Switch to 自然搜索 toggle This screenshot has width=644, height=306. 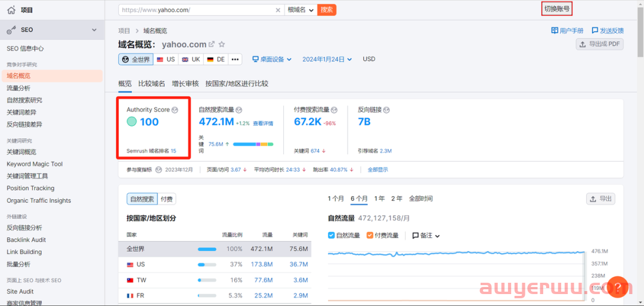tap(142, 199)
